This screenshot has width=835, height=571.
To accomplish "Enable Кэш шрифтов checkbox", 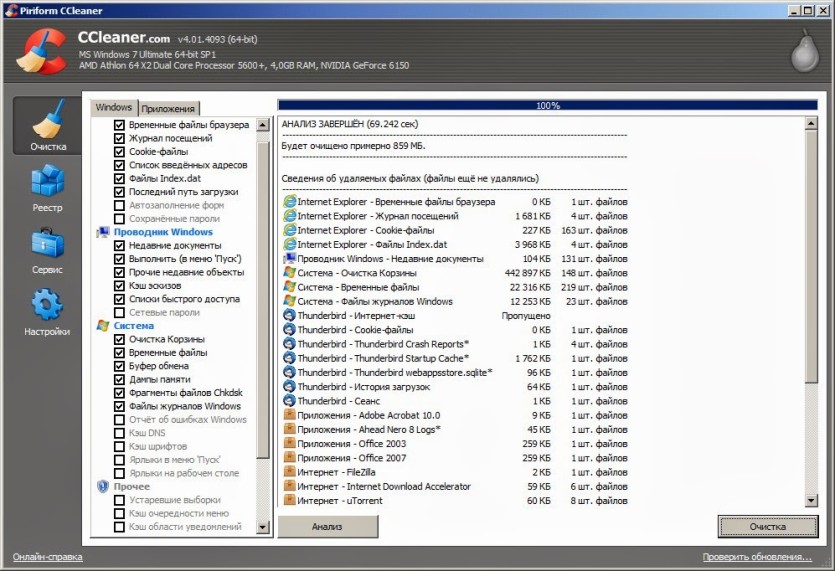I will coord(119,446).
